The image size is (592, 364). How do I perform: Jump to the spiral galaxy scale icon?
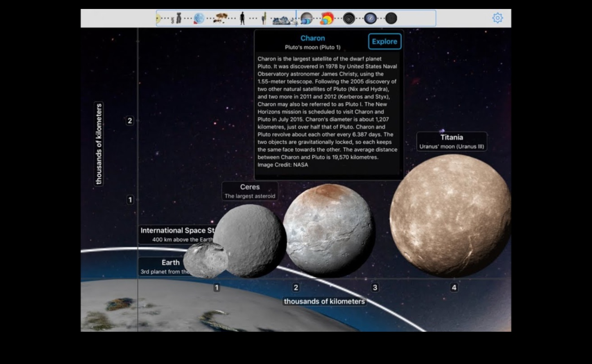pos(370,18)
